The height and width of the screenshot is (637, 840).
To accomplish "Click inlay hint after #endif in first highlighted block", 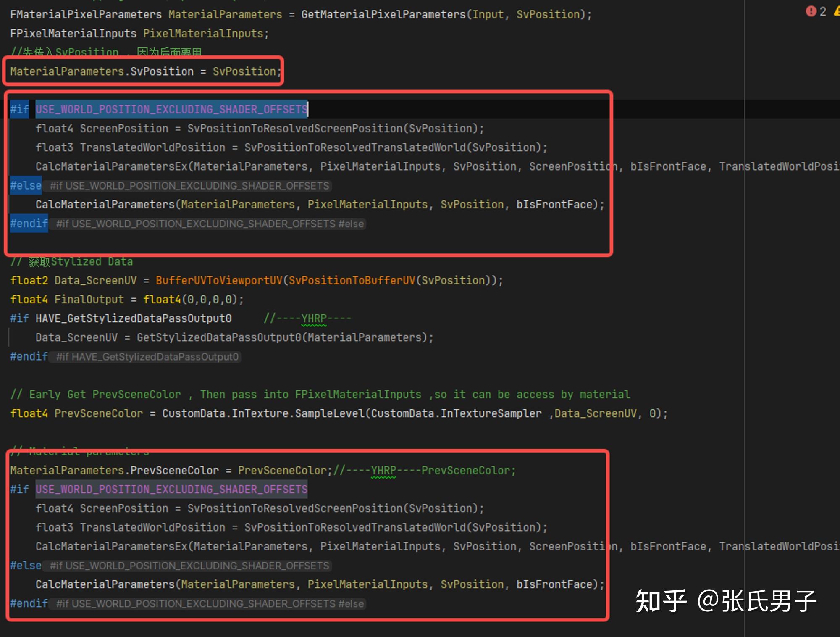I will (209, 224).
